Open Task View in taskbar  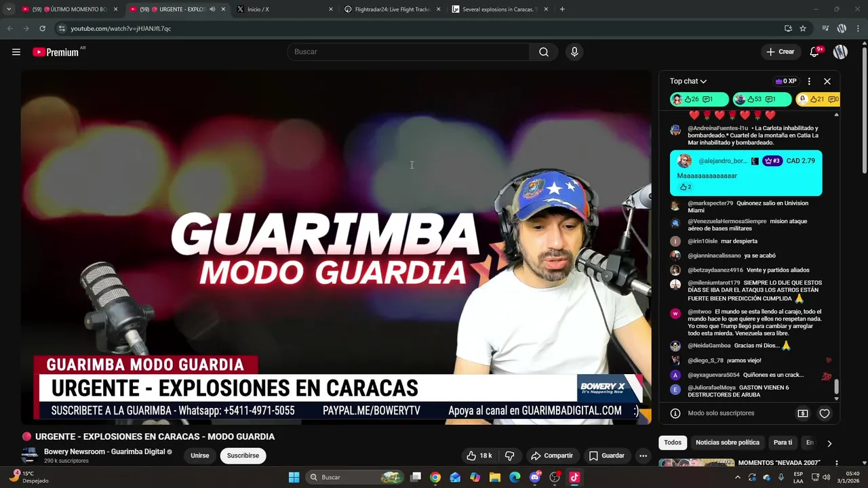[x=416, y=477]
